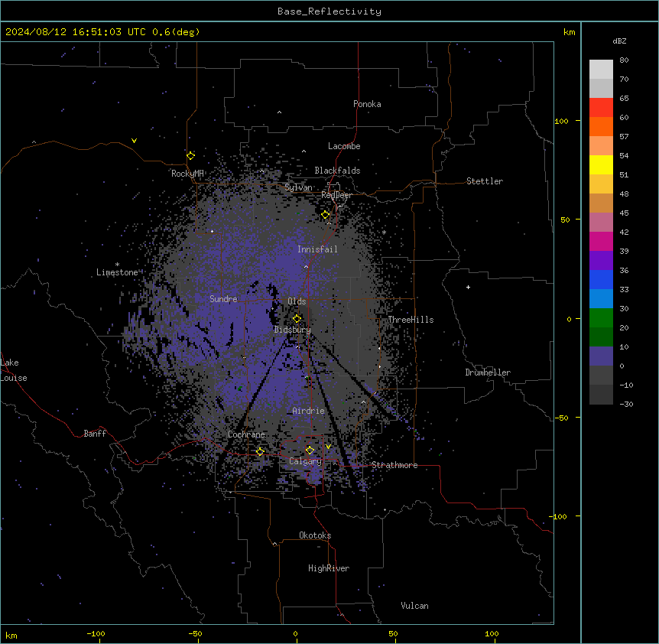Click the yellow diamond marker between Olds and Didsbury

297,318
